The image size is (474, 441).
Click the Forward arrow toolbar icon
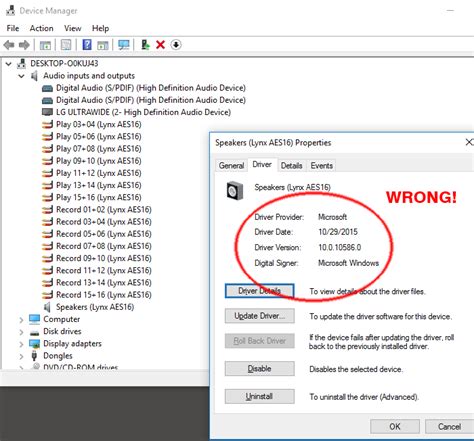(24, 45)
